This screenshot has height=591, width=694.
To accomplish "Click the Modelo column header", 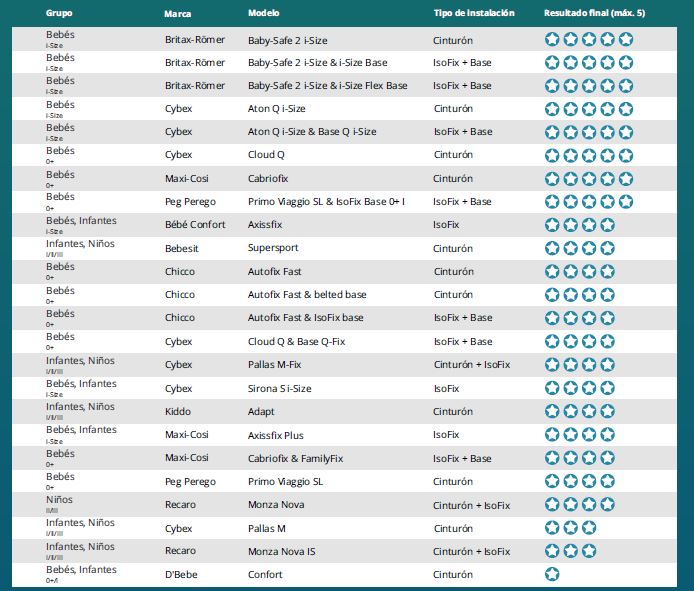I will tap(264, 14).
